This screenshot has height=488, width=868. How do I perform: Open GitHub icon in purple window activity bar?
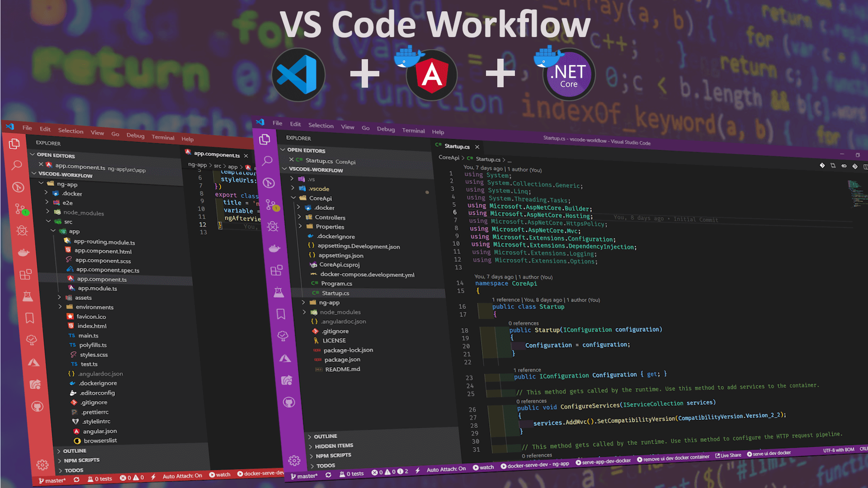click(289, 402)
